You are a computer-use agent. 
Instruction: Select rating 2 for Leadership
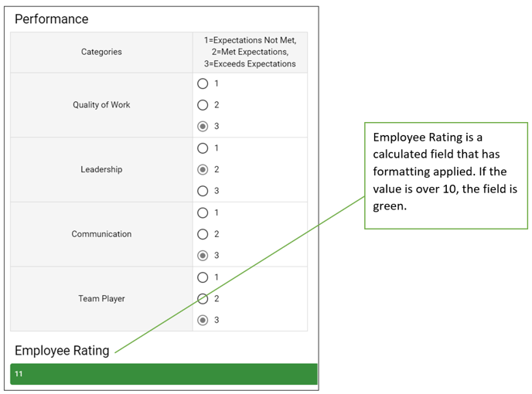click(x=203, y=169)
